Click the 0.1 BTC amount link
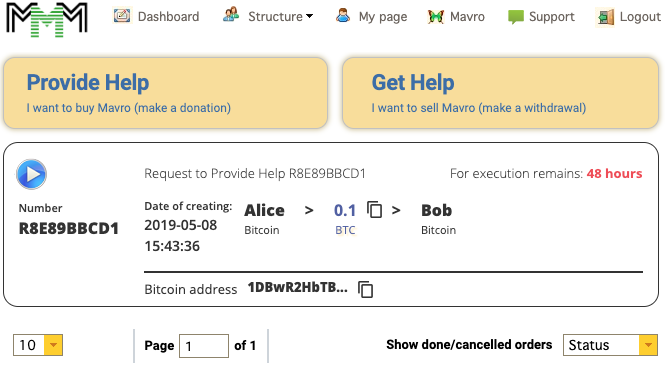Viewport: 665px width, 366px height. coord(345,210)
